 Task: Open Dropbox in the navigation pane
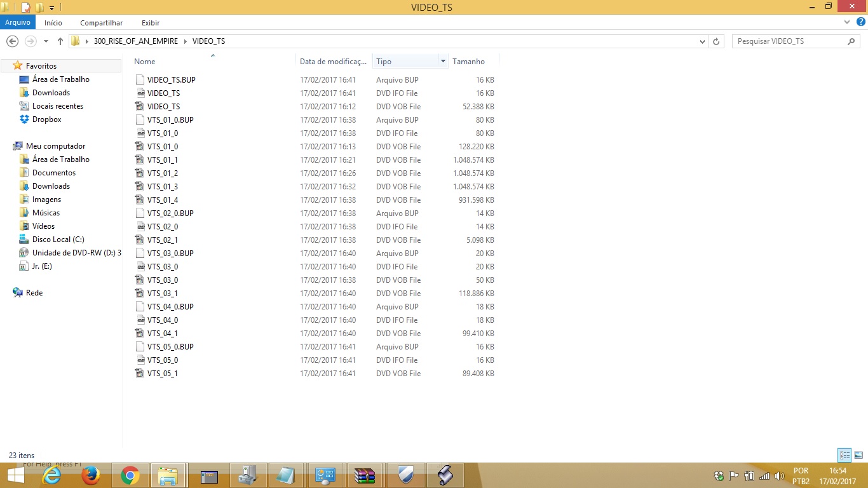[47, 119]
